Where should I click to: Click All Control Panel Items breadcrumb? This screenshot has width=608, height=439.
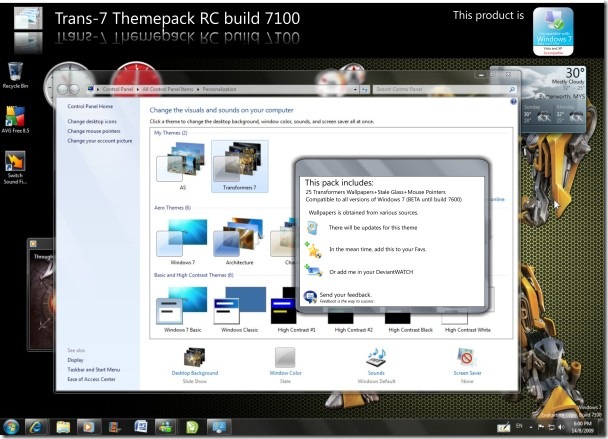pos(168,89)
